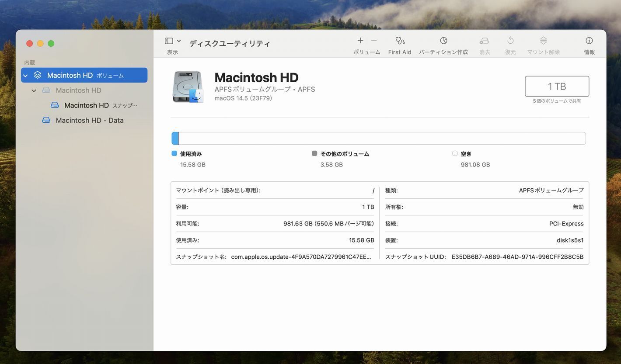Open the partition creation pie icon
621x364 pixels.
[443, 41]
